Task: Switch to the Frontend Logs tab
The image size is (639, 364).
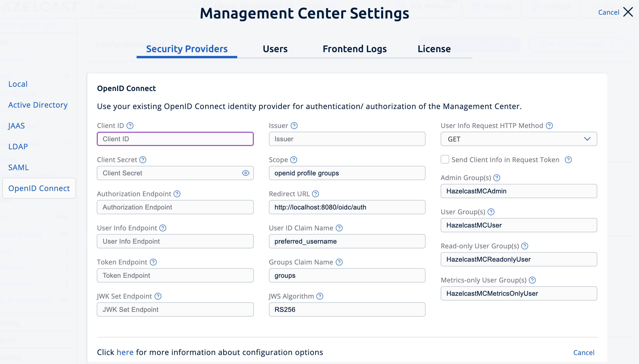Action: point(355,49)
